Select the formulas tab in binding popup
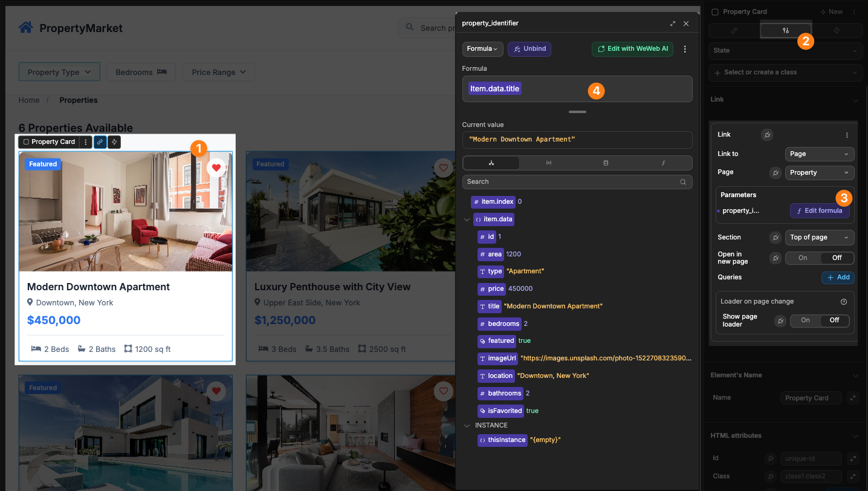This screenshot has width=868, height=491. pos(662,163)
